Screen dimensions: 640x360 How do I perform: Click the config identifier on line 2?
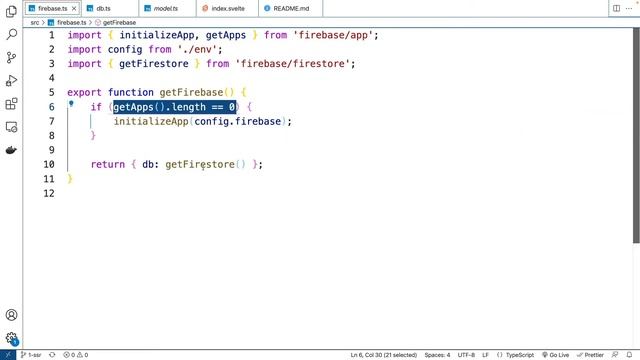pyautogui.click(x=125, y=49)
